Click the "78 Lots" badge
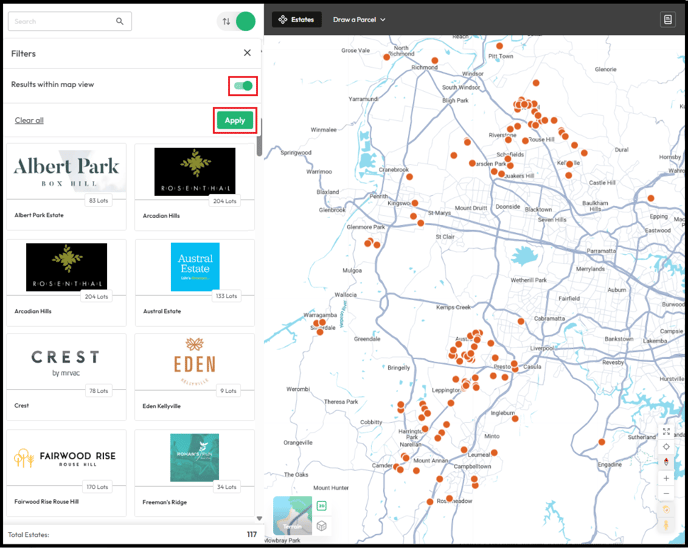 coord(99,390)
